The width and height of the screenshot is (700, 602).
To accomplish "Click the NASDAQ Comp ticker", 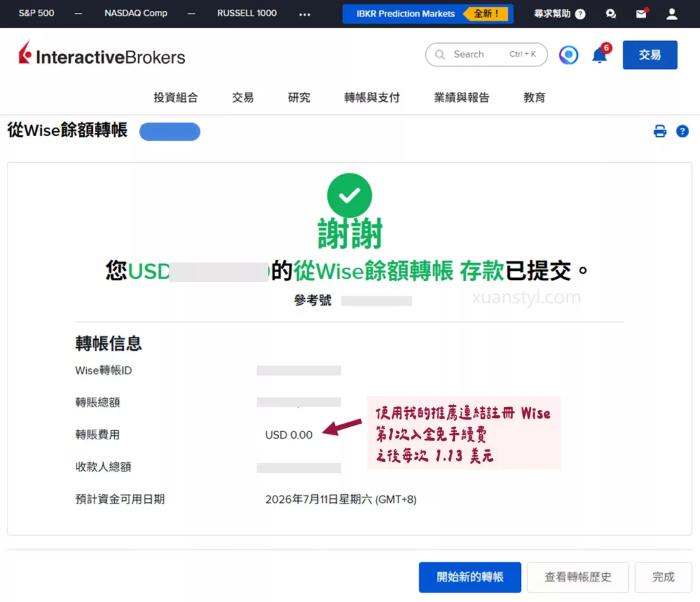I will [x=136, y=13].
